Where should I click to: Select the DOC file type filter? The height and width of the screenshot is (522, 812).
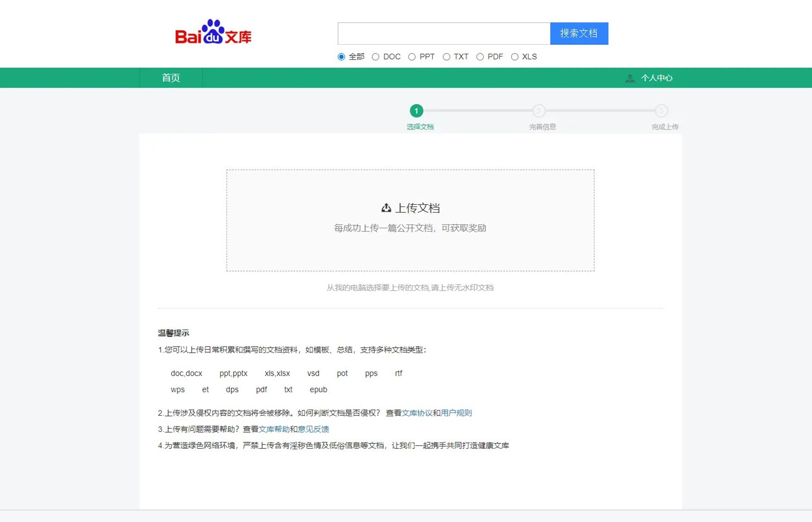point(376,57)
